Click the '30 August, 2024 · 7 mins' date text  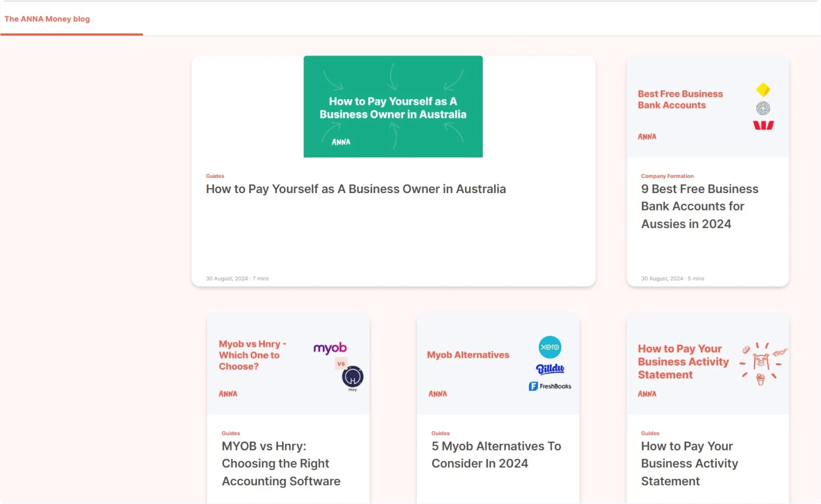point(237,278)
